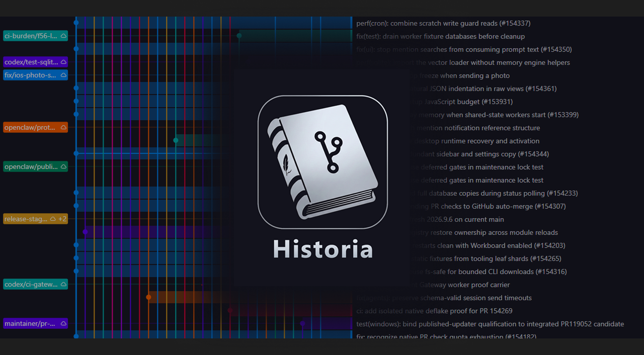Select the maintainer/pr-... branch label
644x355 pixels.
tap(35, 324)
